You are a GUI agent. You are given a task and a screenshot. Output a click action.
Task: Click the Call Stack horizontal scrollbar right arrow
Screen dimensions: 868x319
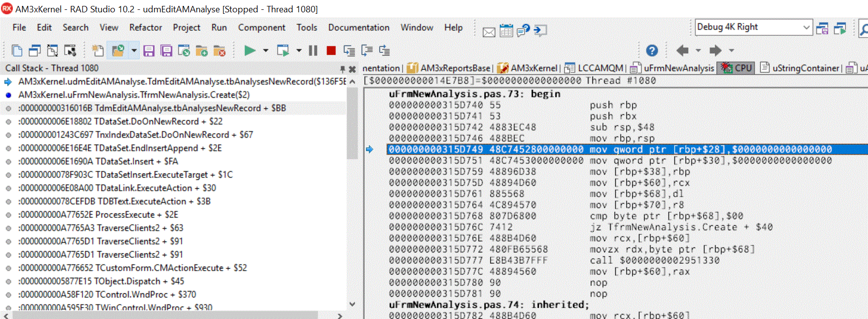(x=340, y=316)
